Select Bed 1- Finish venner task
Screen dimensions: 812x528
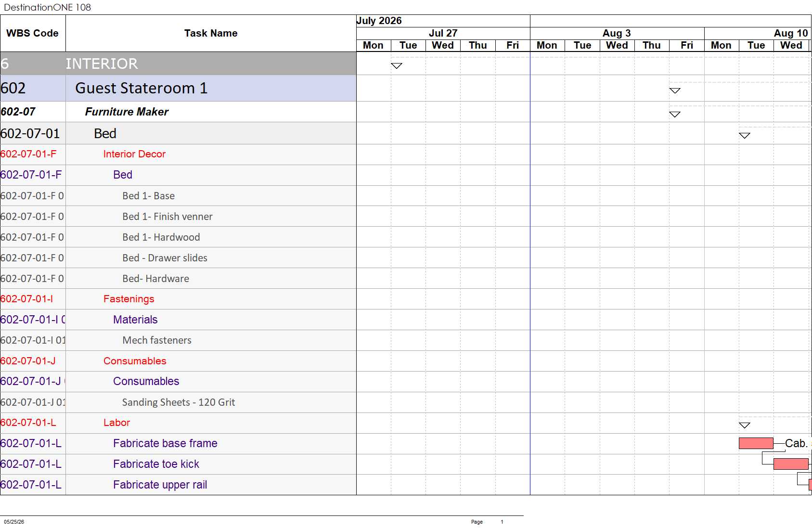click(167, 217)
